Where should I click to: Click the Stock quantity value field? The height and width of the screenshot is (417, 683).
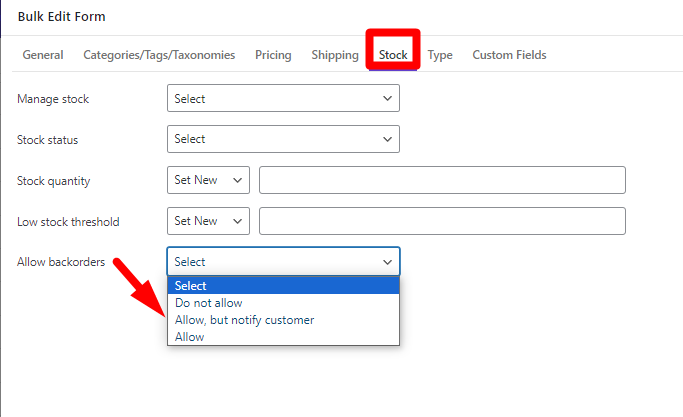click(442, 180)
